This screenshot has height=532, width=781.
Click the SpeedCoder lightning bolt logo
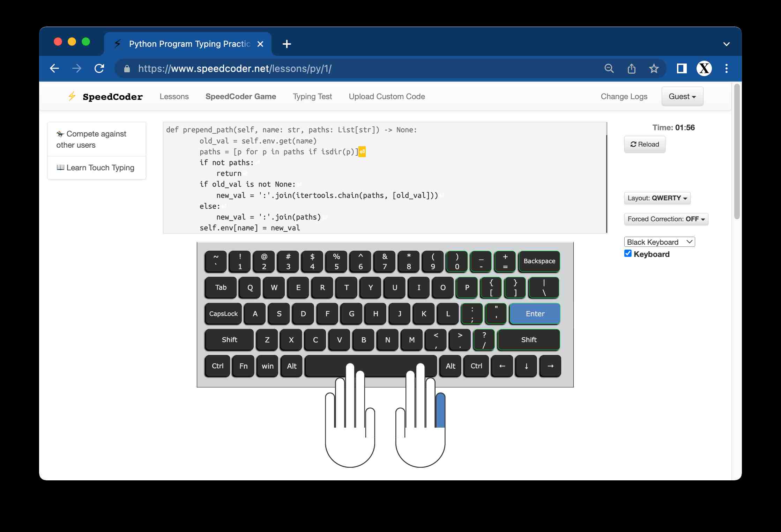click(x=72, y=96)
